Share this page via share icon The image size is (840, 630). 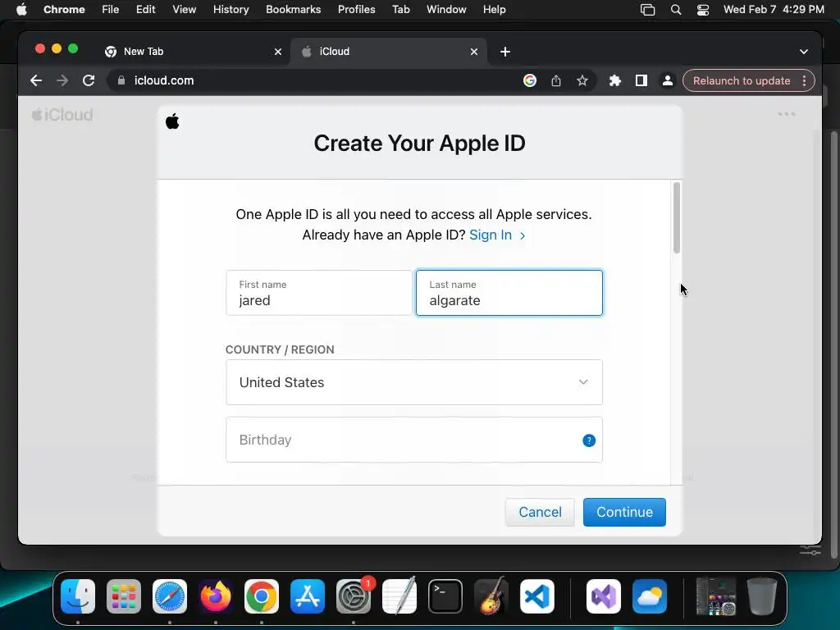click(556, 80)
